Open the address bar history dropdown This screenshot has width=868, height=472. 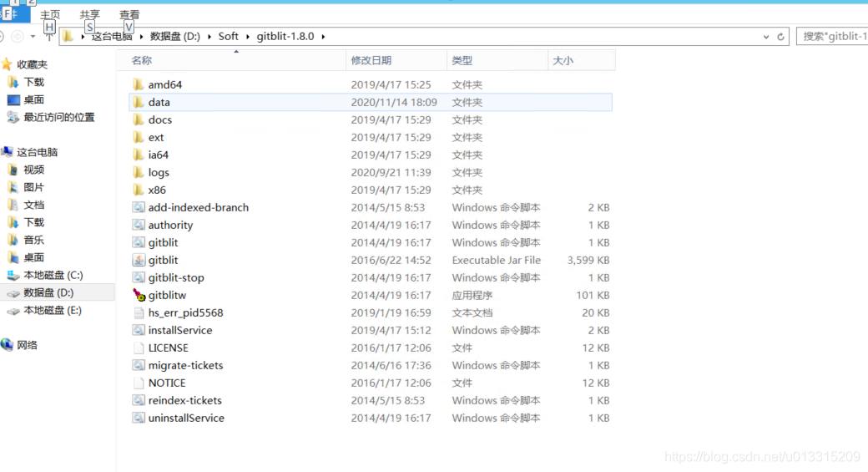click(766, 37)
